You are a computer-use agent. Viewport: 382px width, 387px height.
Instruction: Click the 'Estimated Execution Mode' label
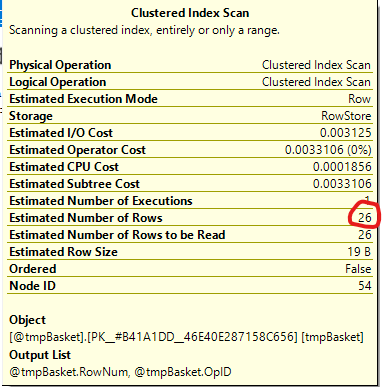83,99
